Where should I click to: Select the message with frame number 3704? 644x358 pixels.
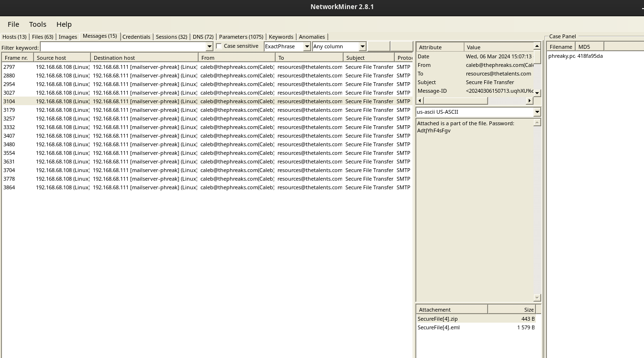[207, 170]
